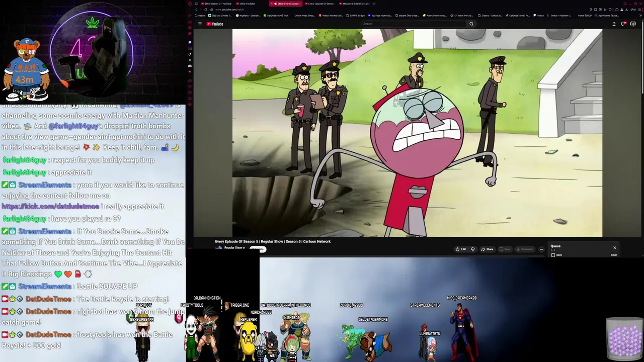Dislike the video with thumbs-down
This screenshot has height=362, width=644.
(x=472, y=249)
